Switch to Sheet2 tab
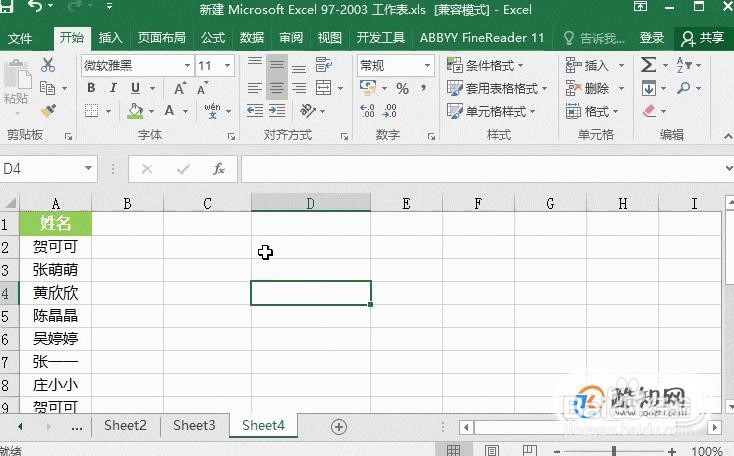The height and width of the screenshot is (456, 734). click(x=125, y=425)
